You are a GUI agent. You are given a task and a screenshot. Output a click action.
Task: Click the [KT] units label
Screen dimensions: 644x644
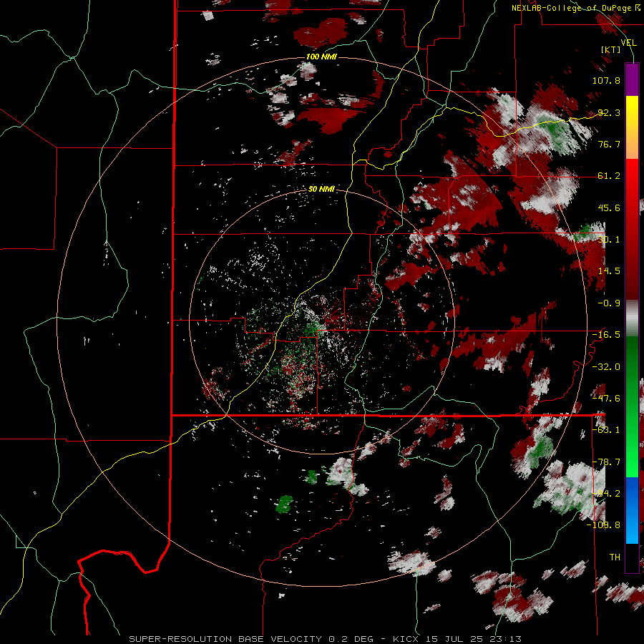[611, 49]
